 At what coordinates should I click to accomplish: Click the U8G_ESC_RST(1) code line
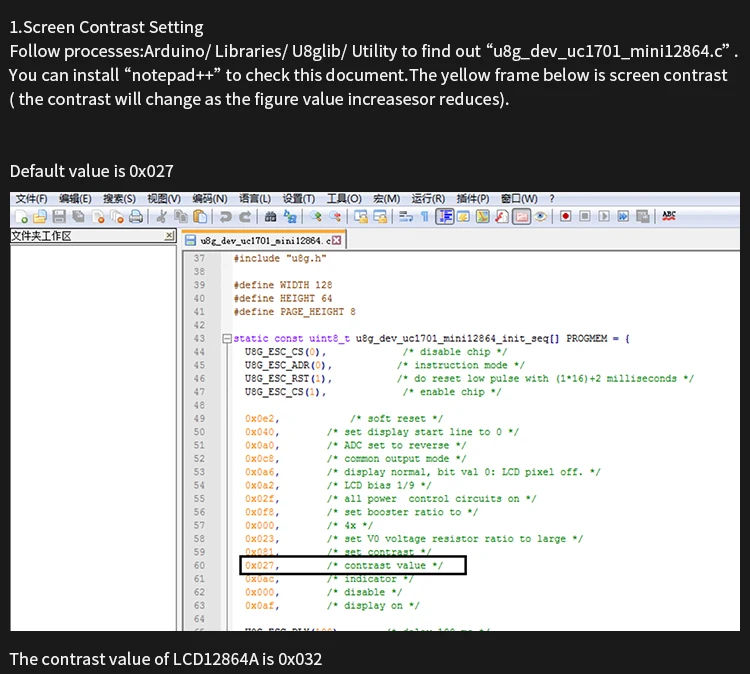286,378
